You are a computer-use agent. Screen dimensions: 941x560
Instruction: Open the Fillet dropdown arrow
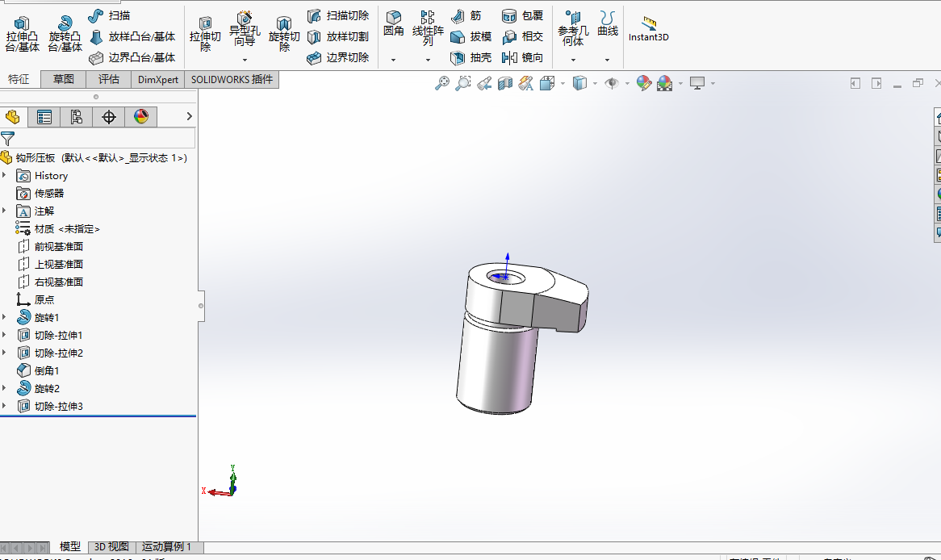click(394, 60)
